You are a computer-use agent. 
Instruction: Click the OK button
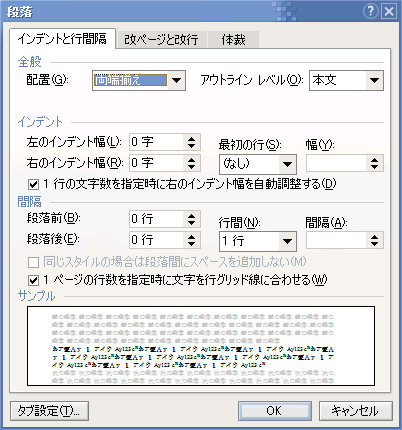coord(275,411)
